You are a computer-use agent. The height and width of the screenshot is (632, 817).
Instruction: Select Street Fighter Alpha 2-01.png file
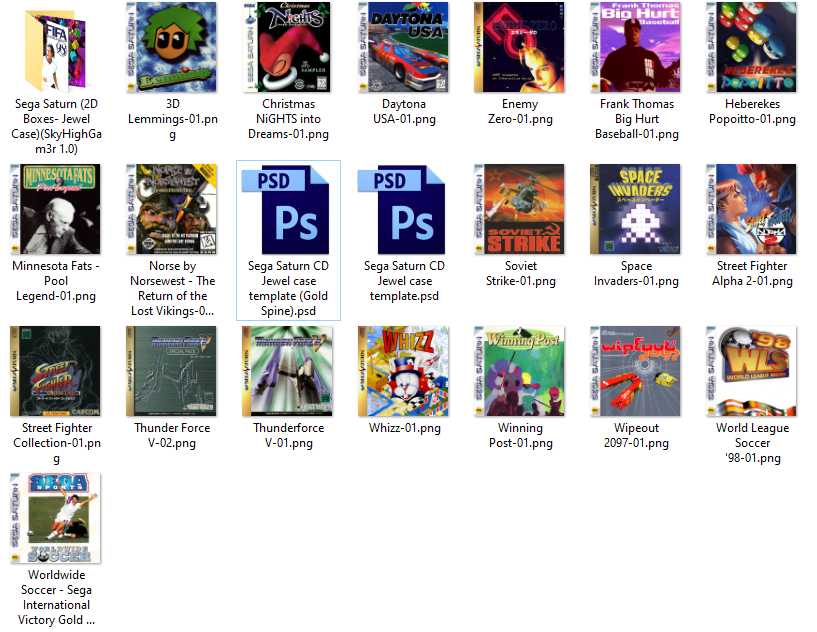752,210
